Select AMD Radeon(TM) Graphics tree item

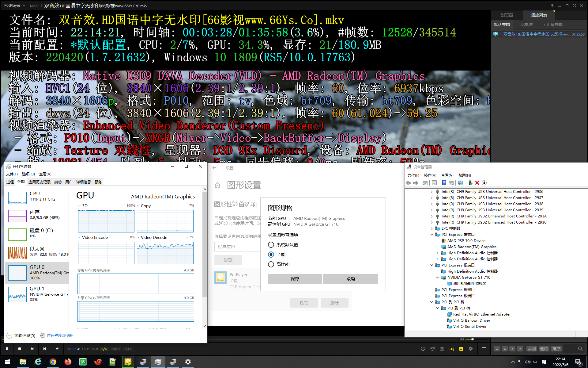tap(472, 247)
